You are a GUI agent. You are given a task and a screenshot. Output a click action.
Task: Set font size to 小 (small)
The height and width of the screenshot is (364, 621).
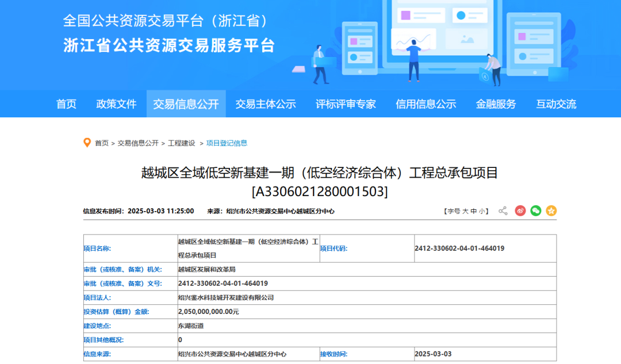click(x=482, y=212)
